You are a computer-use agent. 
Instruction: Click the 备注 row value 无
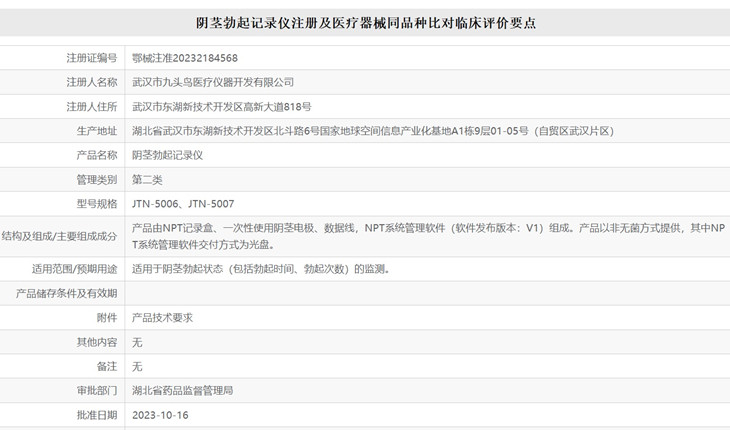click(137, 367)
